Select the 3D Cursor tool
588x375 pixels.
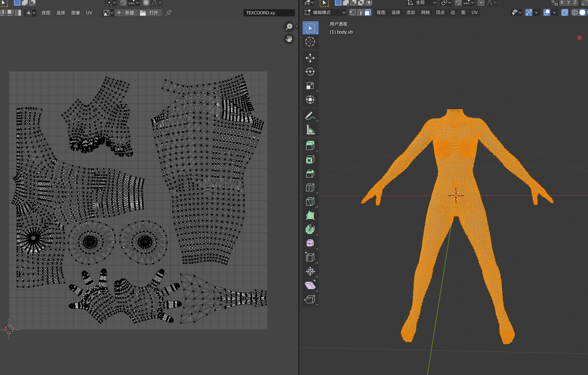coord(310,42)
